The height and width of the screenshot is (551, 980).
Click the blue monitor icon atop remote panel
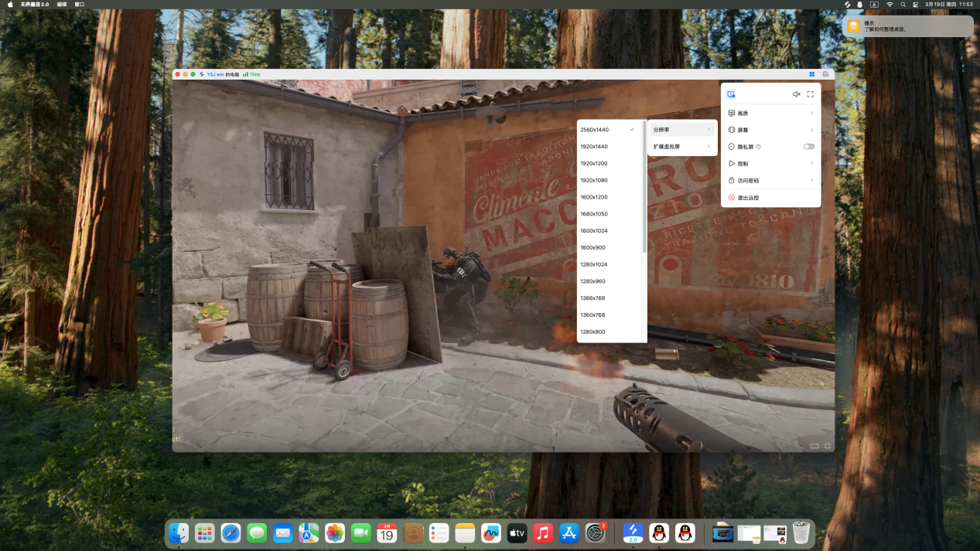(x=731, y=94)
